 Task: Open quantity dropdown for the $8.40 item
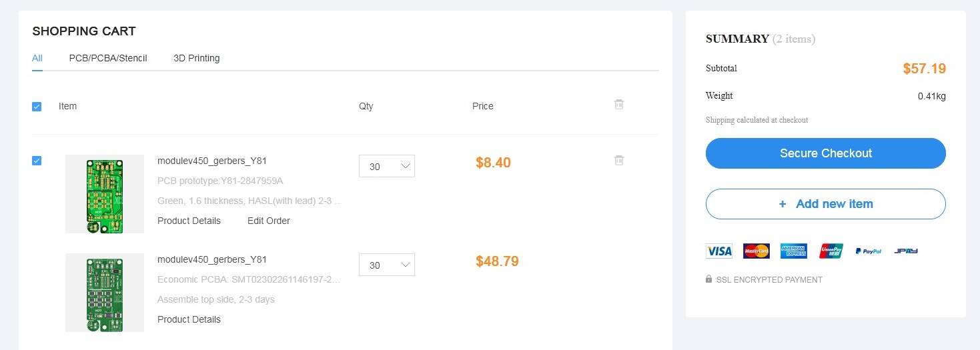(x=387, y=167)
